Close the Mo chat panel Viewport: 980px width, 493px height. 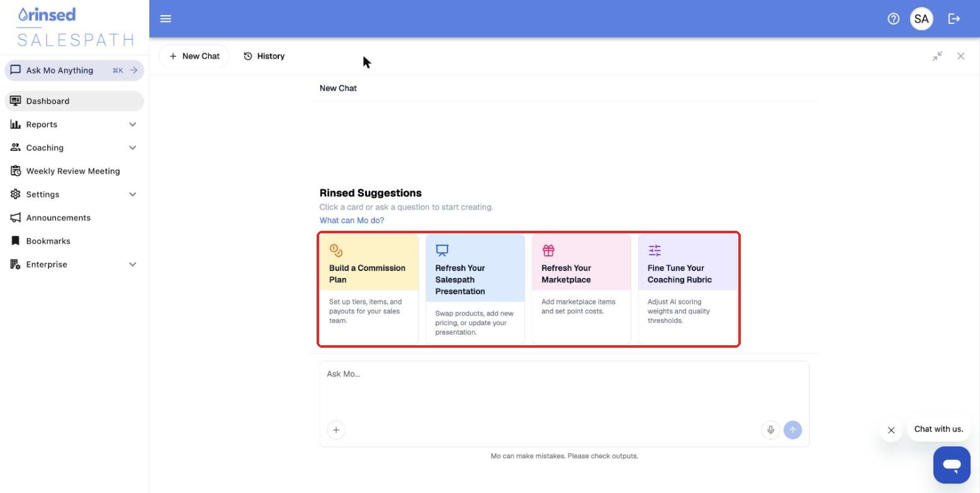(960, 56)
